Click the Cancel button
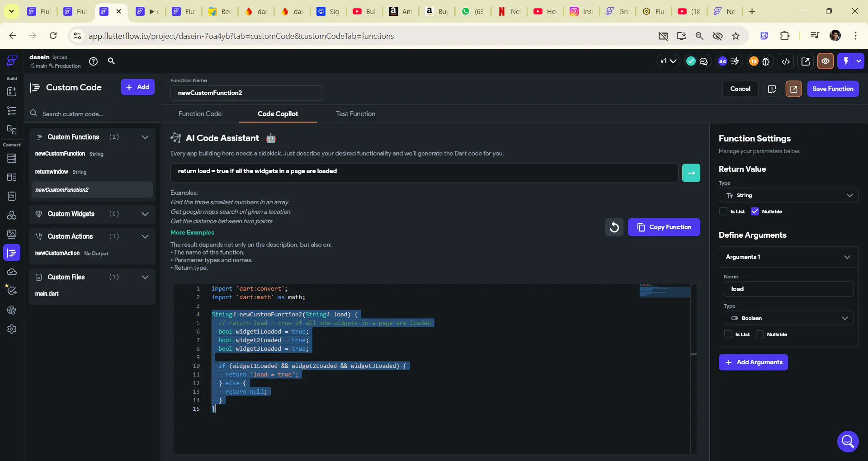The image size is (868, 461). [740, 89]
